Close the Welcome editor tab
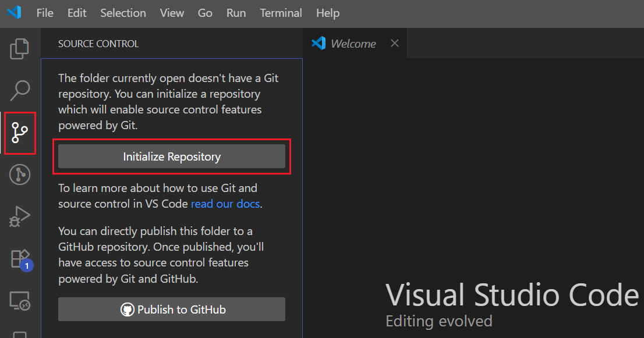Screen dimensions: 644x338 (395, 44)
